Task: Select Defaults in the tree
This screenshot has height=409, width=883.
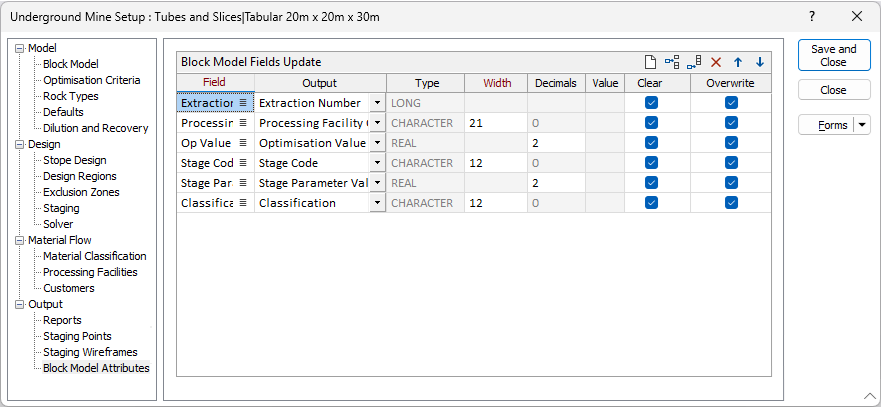Action: (x=63, y=112)
